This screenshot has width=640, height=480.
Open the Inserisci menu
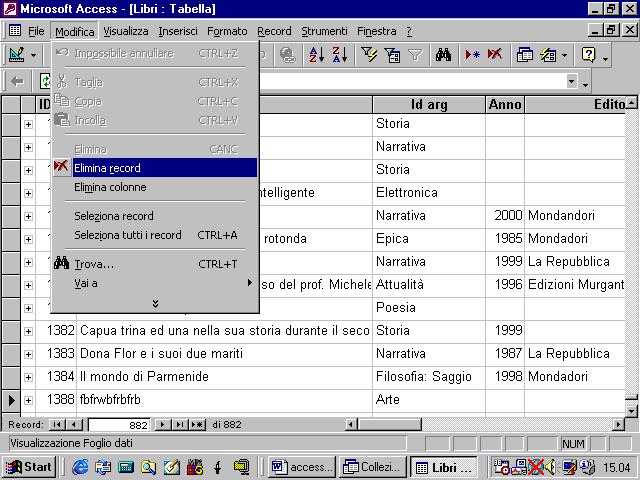click(x=178, y=31)
